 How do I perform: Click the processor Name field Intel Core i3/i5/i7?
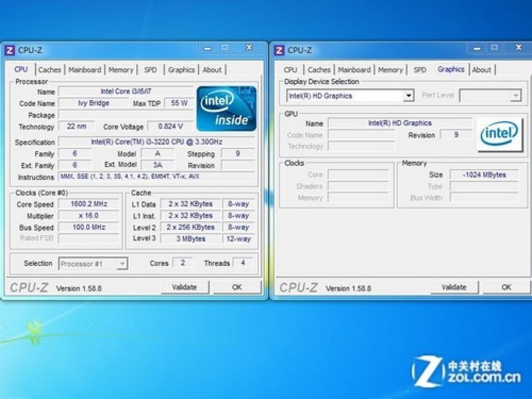click(126, 91)
